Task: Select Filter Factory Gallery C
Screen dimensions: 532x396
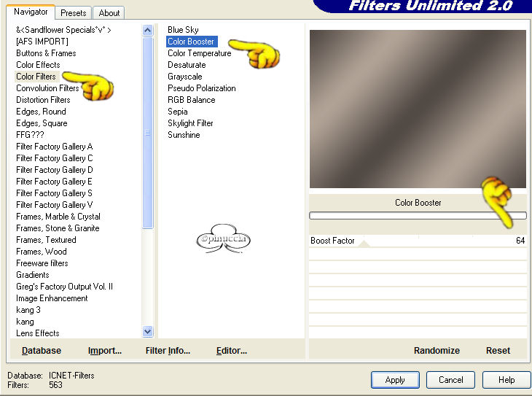Action: [54, 158]
